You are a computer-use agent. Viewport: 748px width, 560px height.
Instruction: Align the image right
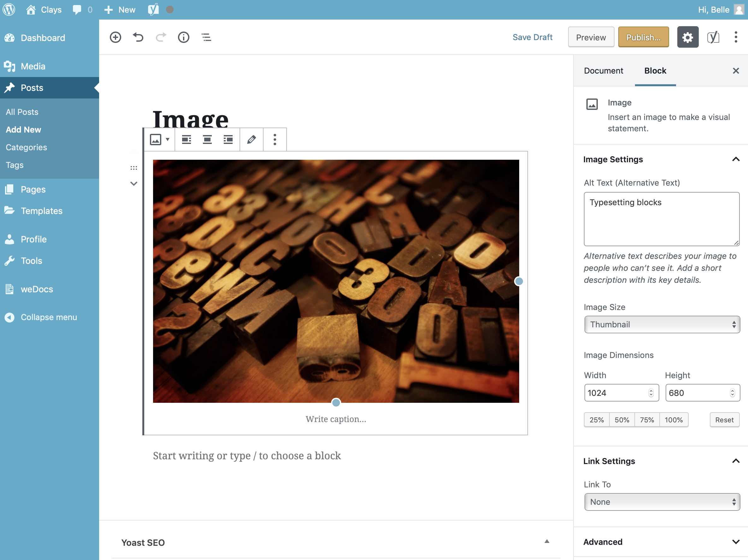pos(228,139)
